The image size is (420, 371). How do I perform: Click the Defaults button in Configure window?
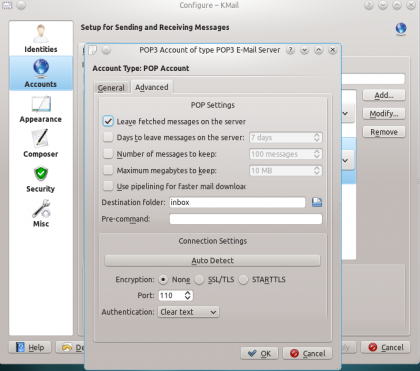[70, 347]
